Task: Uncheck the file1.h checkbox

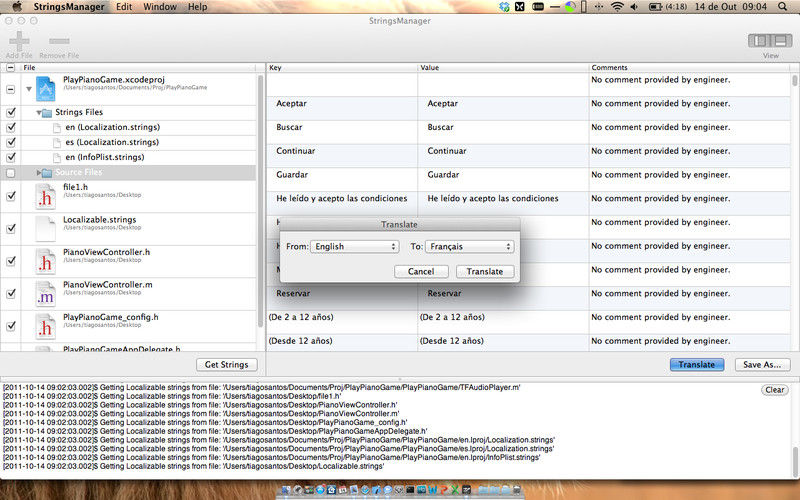Action: pyautogui.click(x=11, y=196)
